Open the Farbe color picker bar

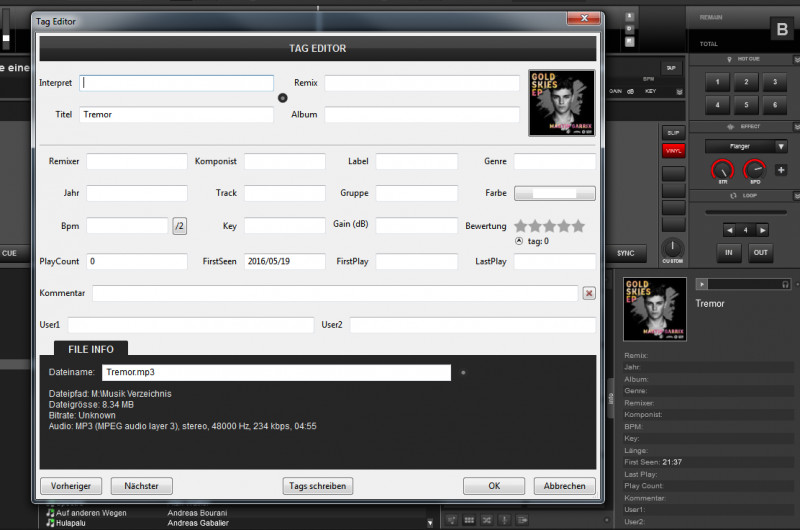point(554,193)
